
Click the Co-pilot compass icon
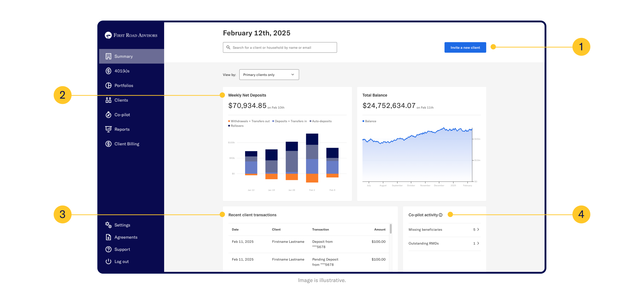point(108,115)
